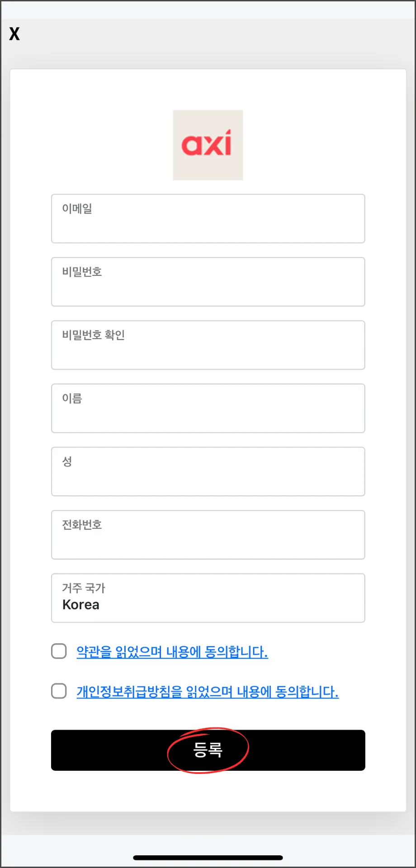416x868 pixels.
Task: Tap the home indicator bar at bottom
Action: pyautogui.click(x=208, y=858)
